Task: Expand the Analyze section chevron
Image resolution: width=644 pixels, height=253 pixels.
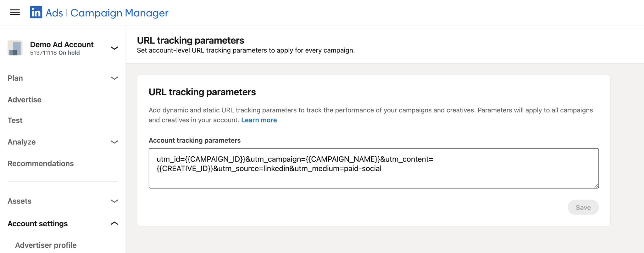Action: click(114, 142)
